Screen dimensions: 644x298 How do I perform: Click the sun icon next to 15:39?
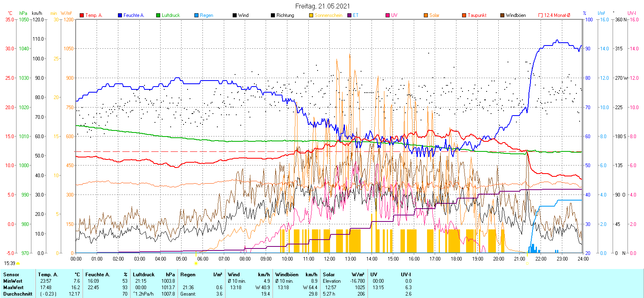click(18, 263)
